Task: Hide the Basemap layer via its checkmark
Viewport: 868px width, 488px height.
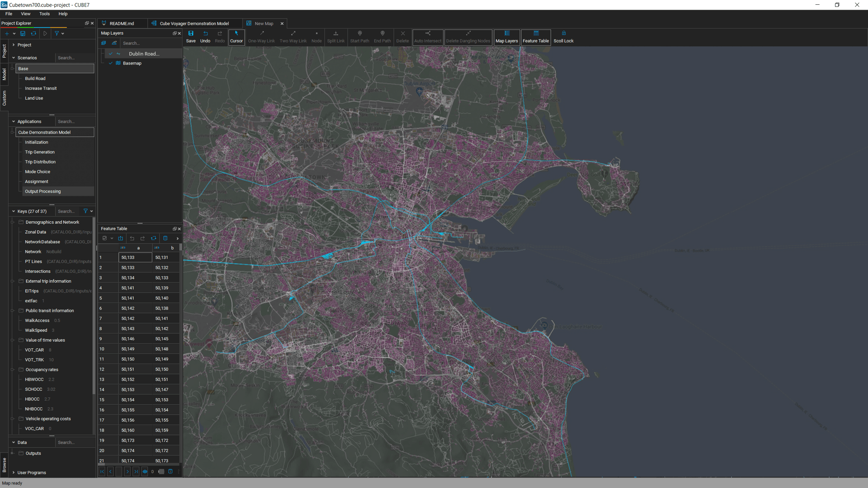Action: click(x=111, y=63)
